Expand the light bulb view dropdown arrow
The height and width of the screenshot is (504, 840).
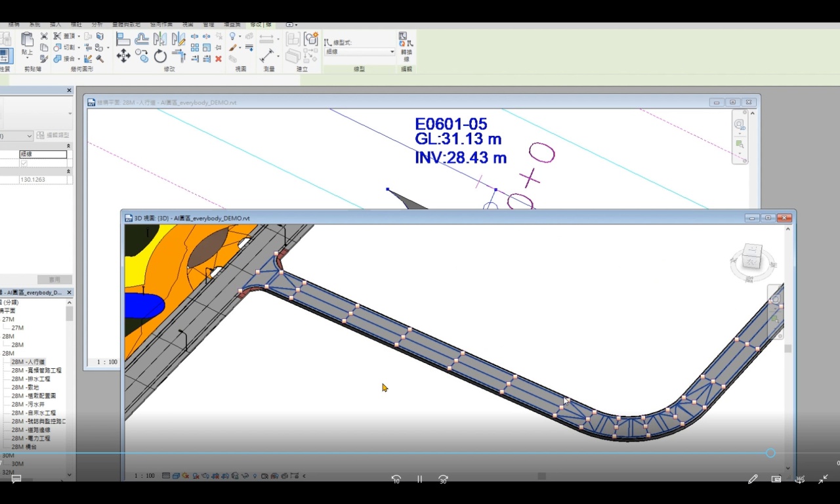pos(240,37)
